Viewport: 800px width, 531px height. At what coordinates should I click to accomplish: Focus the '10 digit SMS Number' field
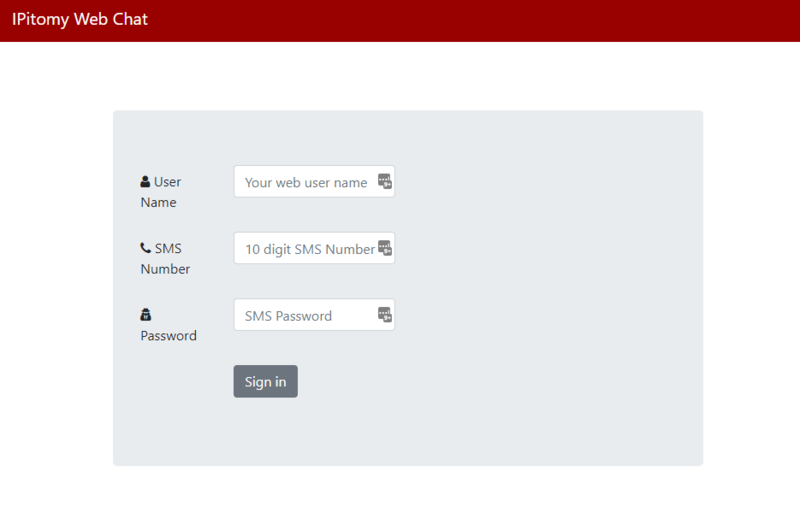point(305,249)
